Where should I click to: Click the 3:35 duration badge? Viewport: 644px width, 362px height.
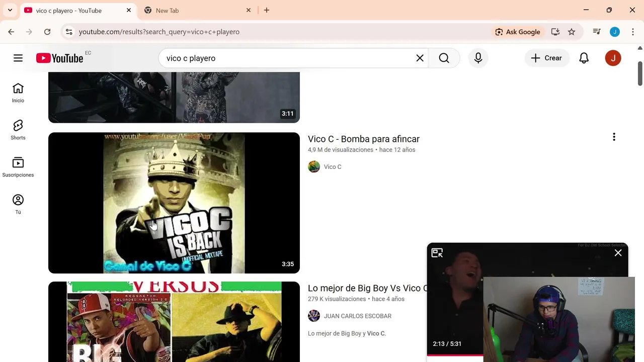tap(288, 264)
